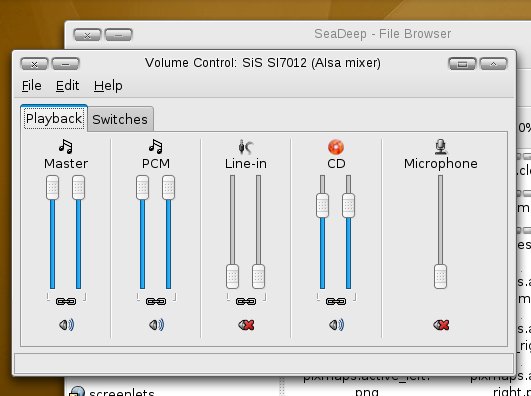The height and width of the screenshot is (396, 531).
Task: Toggle the Master channel lock chain icon
Action: [66, 301]
